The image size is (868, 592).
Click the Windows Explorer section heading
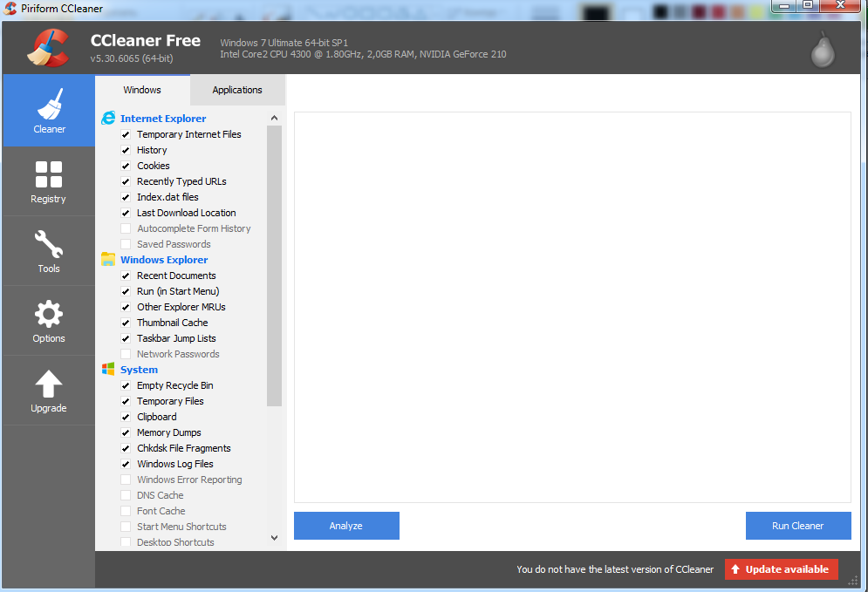[x=164, y=260]
